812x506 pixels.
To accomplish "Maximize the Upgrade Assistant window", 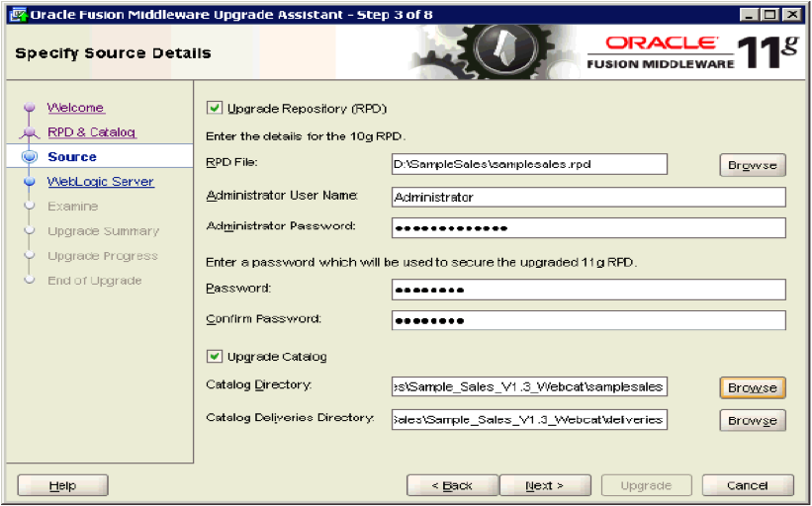I will [x=770, y=15].
